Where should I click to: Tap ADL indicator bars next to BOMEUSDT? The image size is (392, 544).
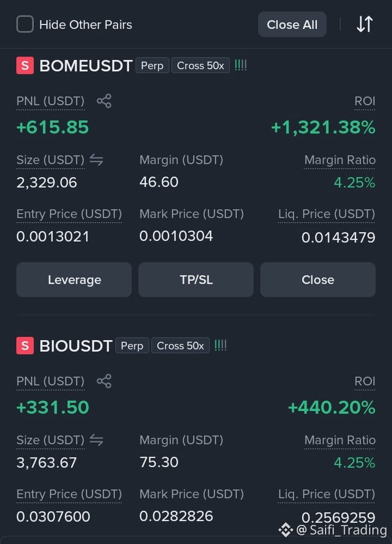click(x=241, y=65)
